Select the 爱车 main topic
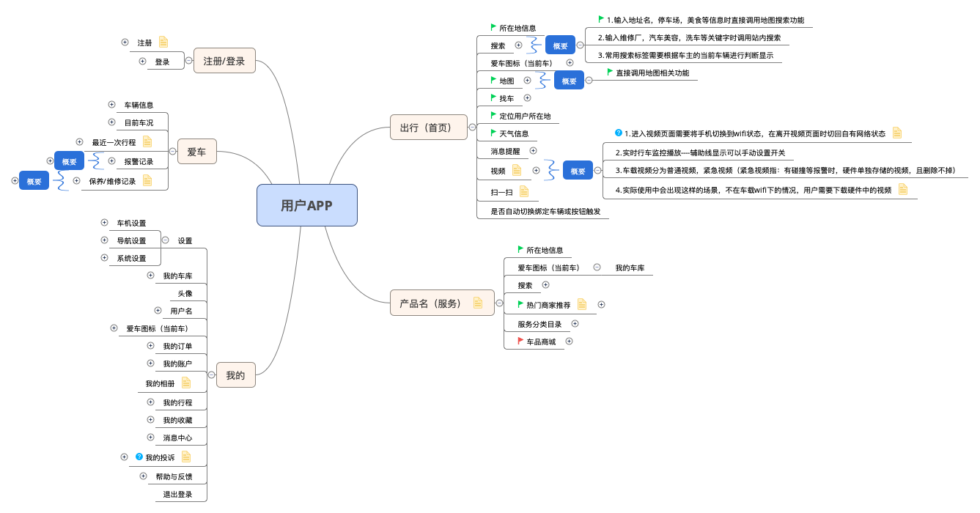Viewport: 980px width, 513px height. 197,152
